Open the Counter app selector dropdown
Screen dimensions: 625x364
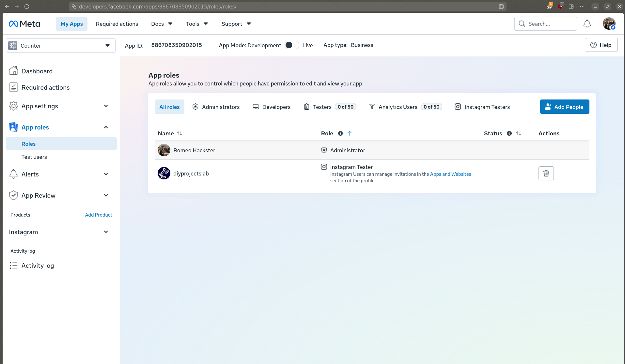[61, 45]
